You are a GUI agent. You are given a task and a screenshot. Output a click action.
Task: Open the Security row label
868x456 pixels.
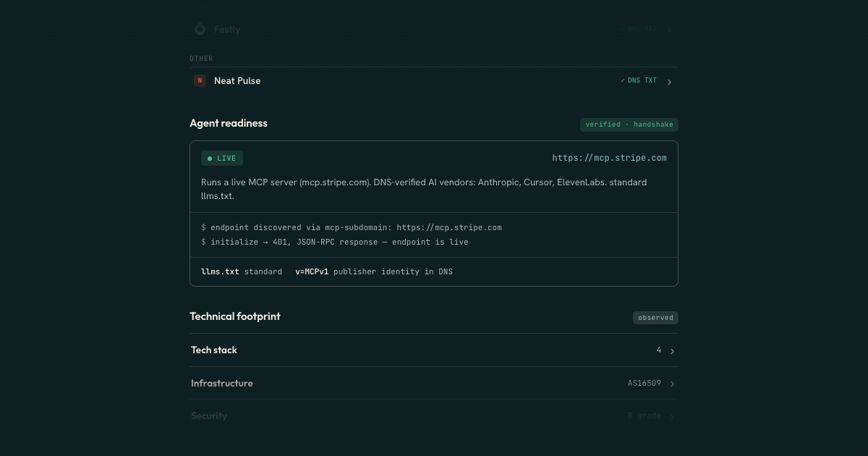209,416
